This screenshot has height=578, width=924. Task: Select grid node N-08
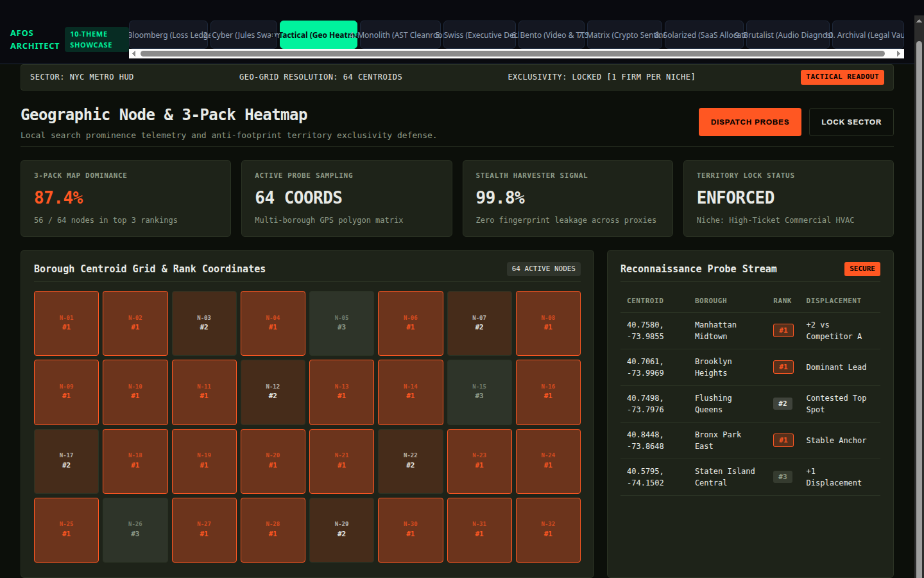[548, 323]
